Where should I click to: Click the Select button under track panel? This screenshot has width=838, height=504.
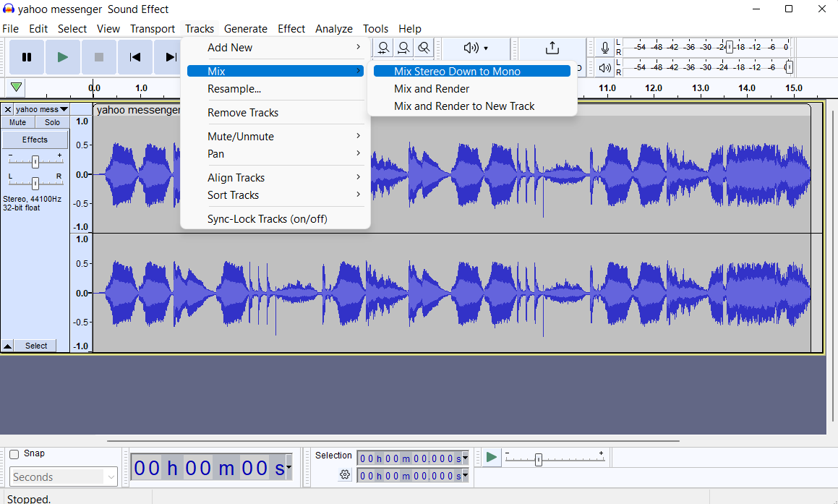[36, 346]
